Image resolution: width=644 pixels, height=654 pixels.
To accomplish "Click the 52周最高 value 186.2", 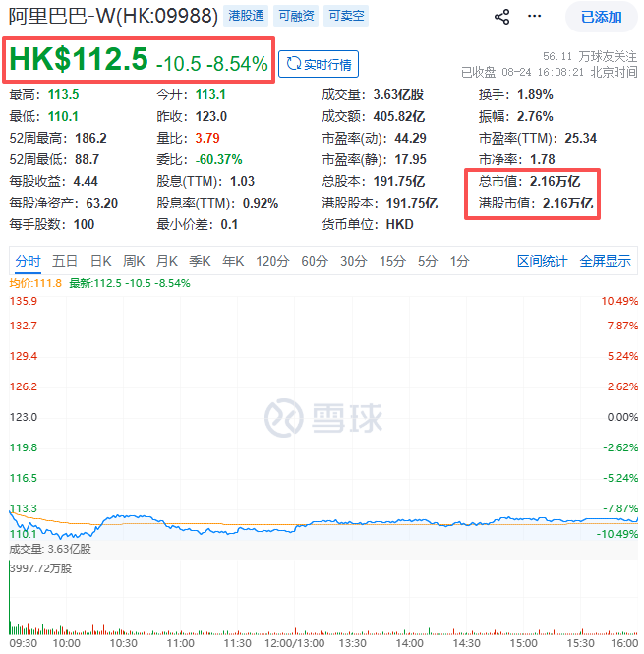I will tap(90, 138).
